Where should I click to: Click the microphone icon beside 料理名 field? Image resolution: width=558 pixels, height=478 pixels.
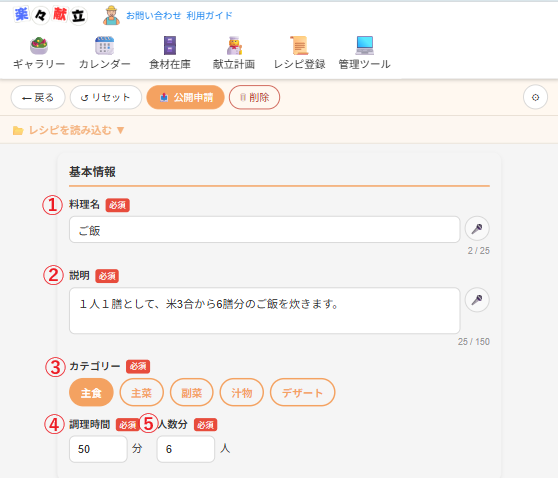pyautogui.click(x=477, y=229)
